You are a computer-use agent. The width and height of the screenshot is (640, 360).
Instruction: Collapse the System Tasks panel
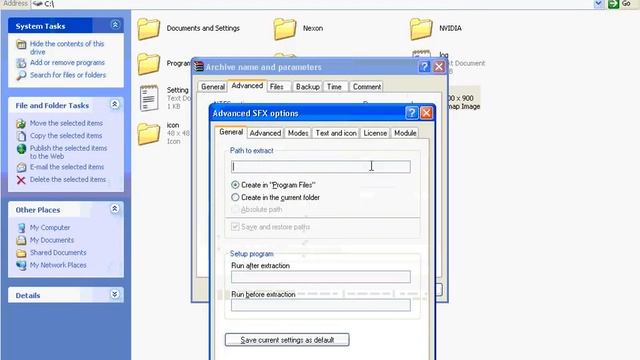[x=115, y=25]
